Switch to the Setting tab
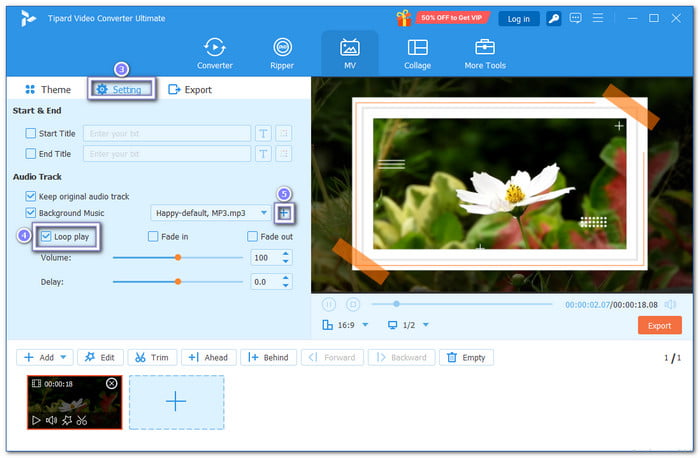This screenshot has width=700, height=458. (121, 89)
